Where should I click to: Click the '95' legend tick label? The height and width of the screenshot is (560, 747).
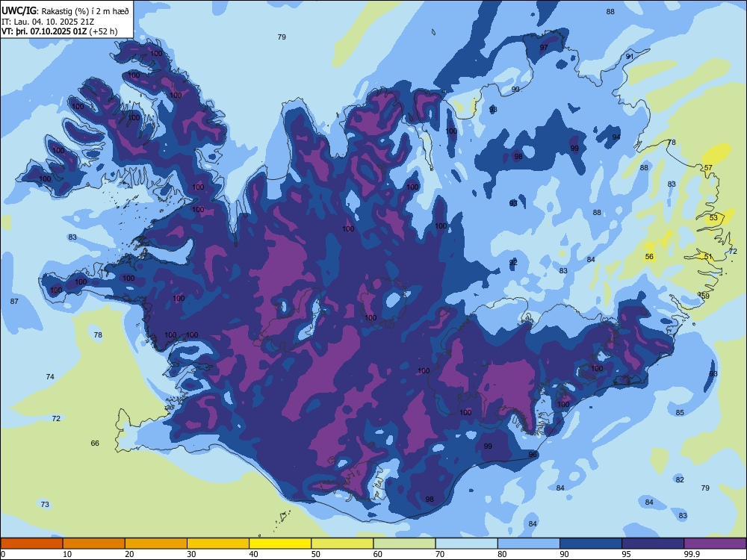point(627,554)
